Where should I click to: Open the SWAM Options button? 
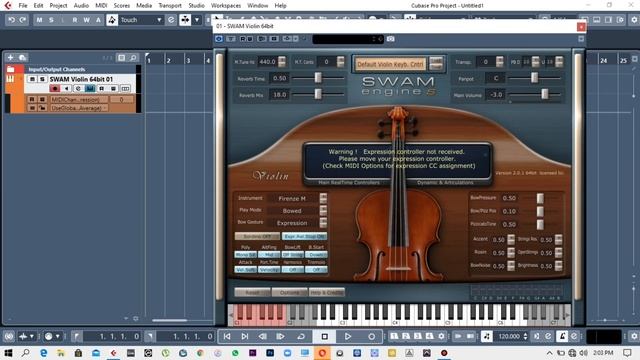pos(289,292)
